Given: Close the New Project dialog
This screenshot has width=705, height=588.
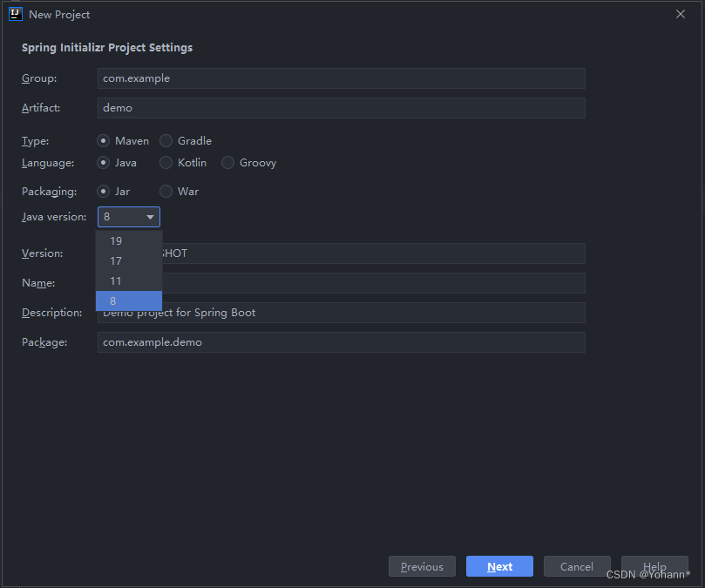Looking at the screenshot, I should [x=681, y=15].
